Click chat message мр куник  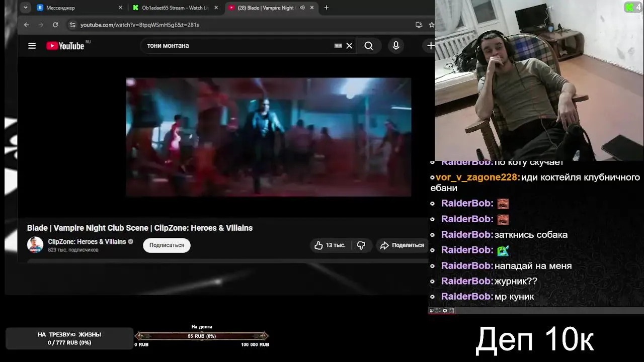[514, 297]
